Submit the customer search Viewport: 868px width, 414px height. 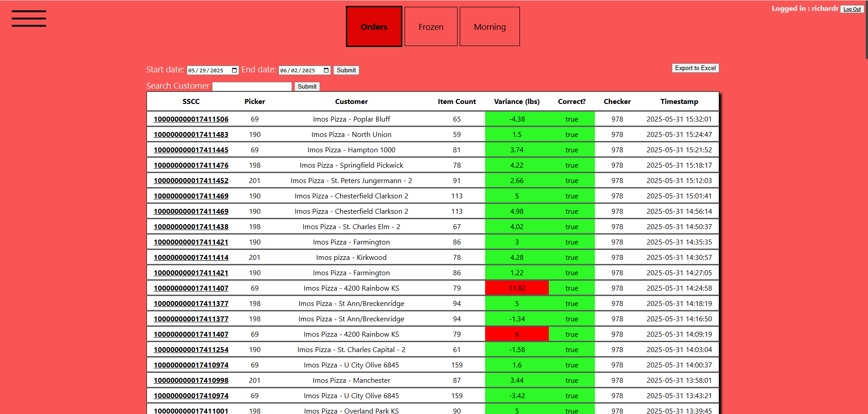point(307,87)
